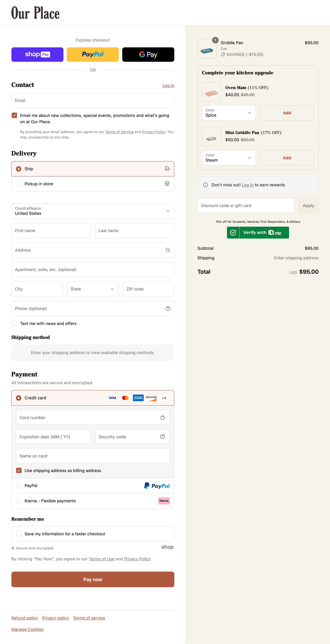This screenshot has width=330, height=644.
Task: Open the Log in link in Contact section
Action: click(x=168, y=85)
